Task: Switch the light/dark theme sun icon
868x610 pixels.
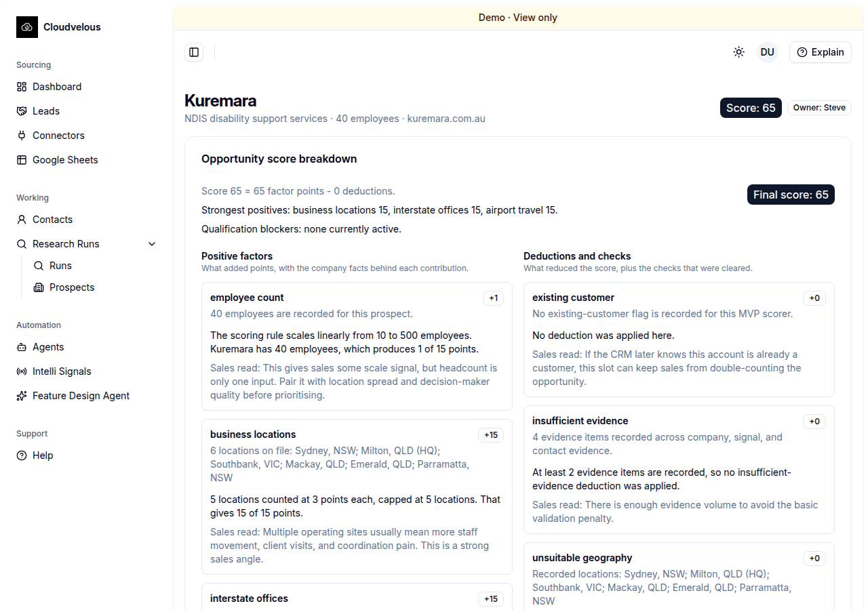Action: click(x=739, y=52)
